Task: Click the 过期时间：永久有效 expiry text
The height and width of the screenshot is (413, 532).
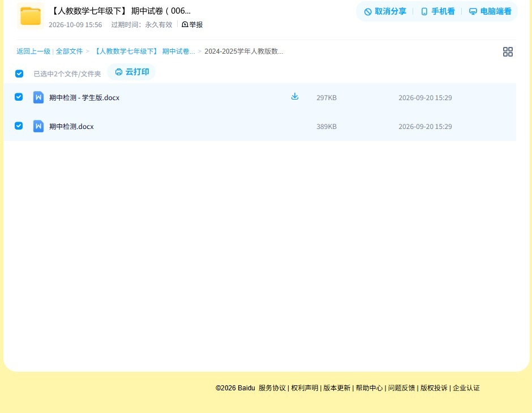Action: point(142,25)
